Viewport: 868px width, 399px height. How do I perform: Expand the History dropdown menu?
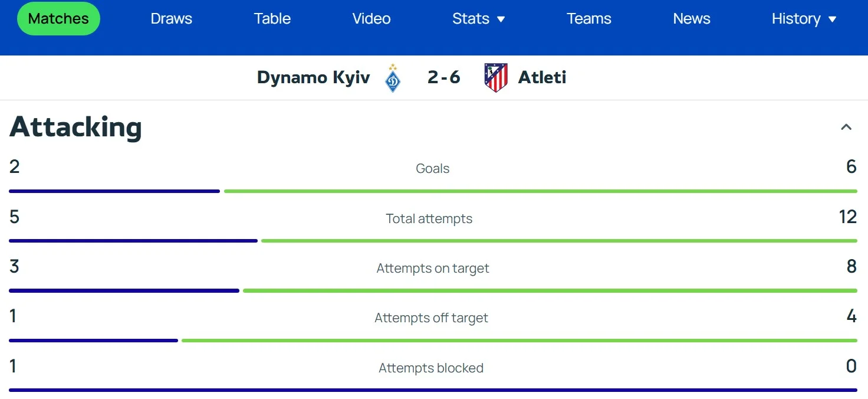coord(804,19)
